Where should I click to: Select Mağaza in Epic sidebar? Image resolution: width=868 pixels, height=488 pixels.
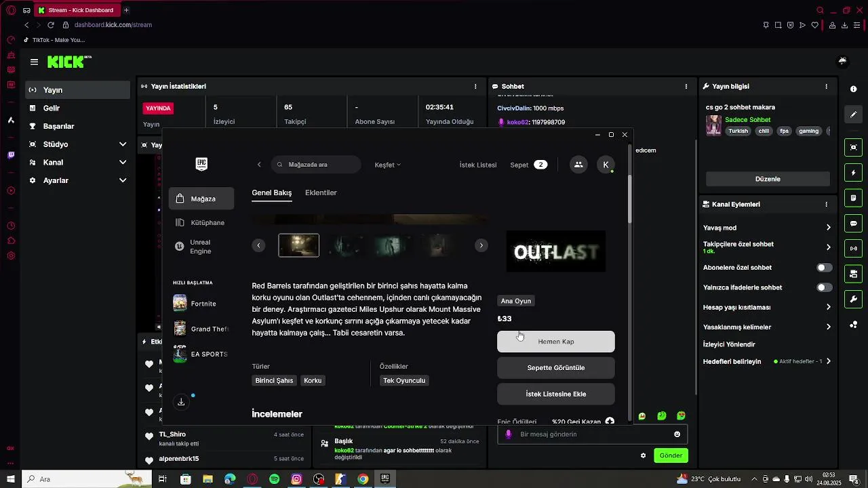tap(201, 199)
